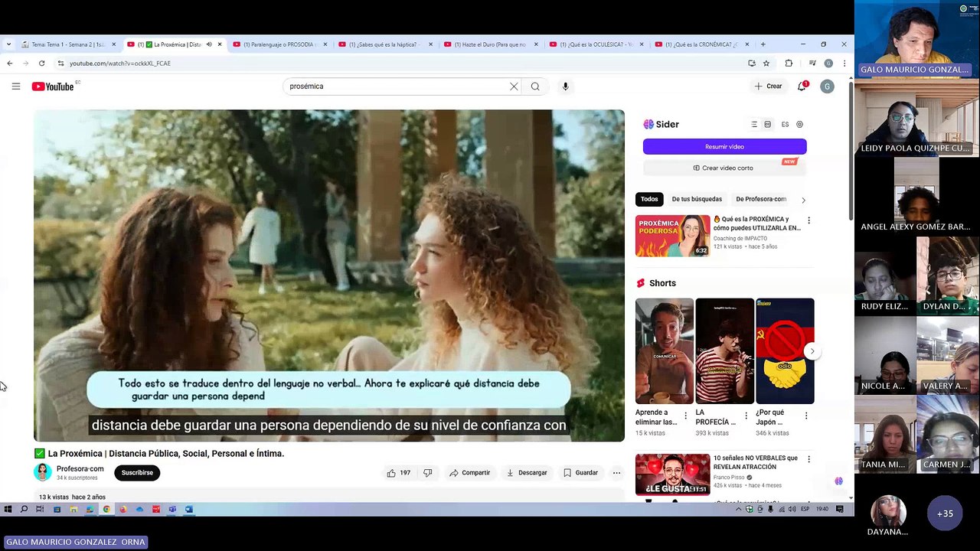Open the LA PROFECÍA short thumbnail

point(724,351)
